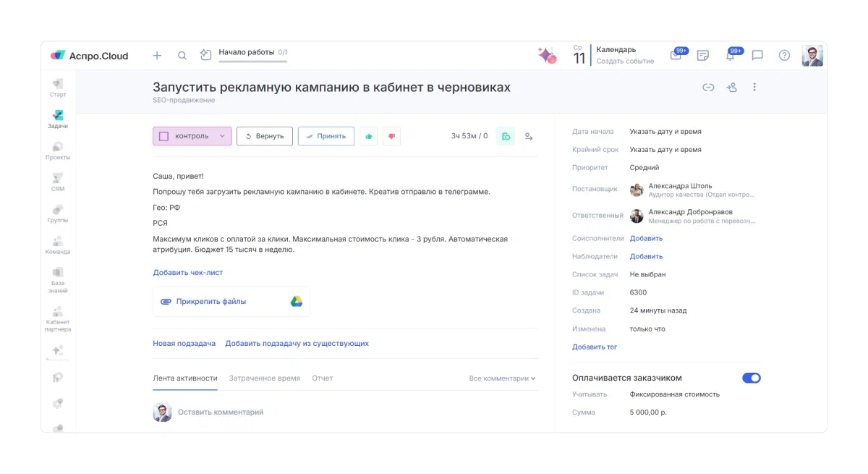Screen dimensions: 868x474
Task: Open the three-dot more options menu
Action: [x=754, y=88]
